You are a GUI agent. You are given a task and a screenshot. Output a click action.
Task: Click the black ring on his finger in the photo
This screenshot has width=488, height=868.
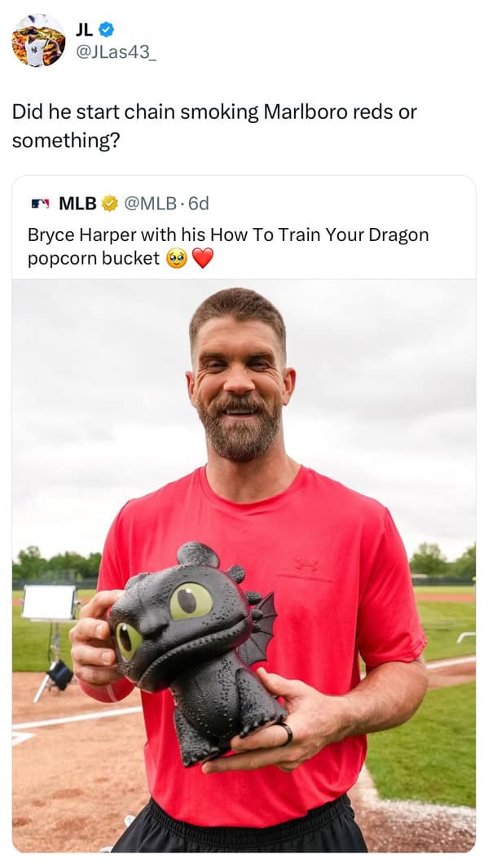tap(287, 734)
